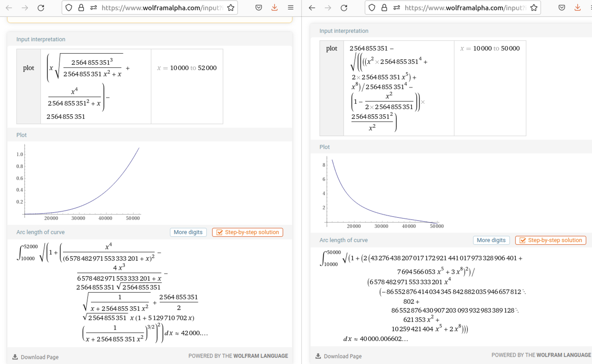Click More digits in right window
Screen dimensions: 592x364
click(x=491, y=240)
